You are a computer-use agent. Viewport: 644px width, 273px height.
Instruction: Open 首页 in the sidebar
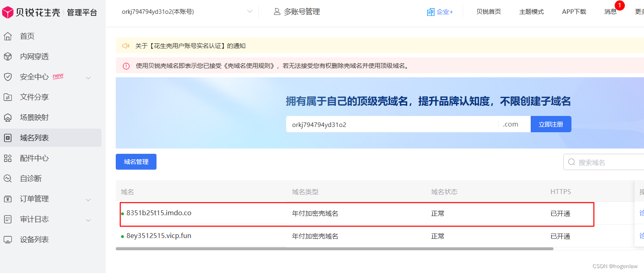pyautogui.click(x=27, y=36)
